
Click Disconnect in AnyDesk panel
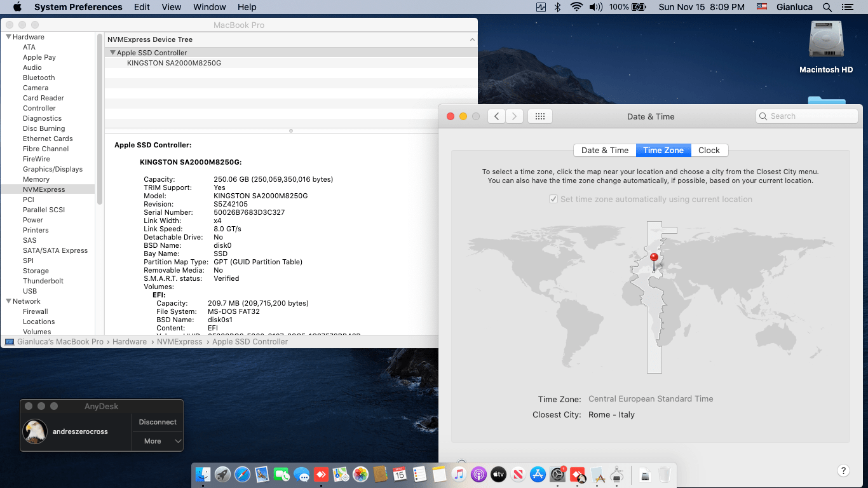[158, 422]
